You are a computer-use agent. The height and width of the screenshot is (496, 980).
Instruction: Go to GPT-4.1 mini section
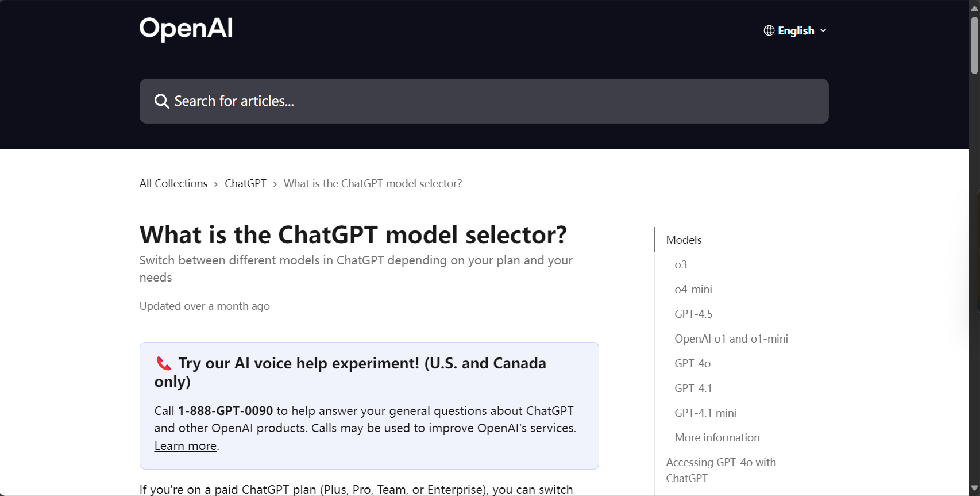click(x=705, y=413)
